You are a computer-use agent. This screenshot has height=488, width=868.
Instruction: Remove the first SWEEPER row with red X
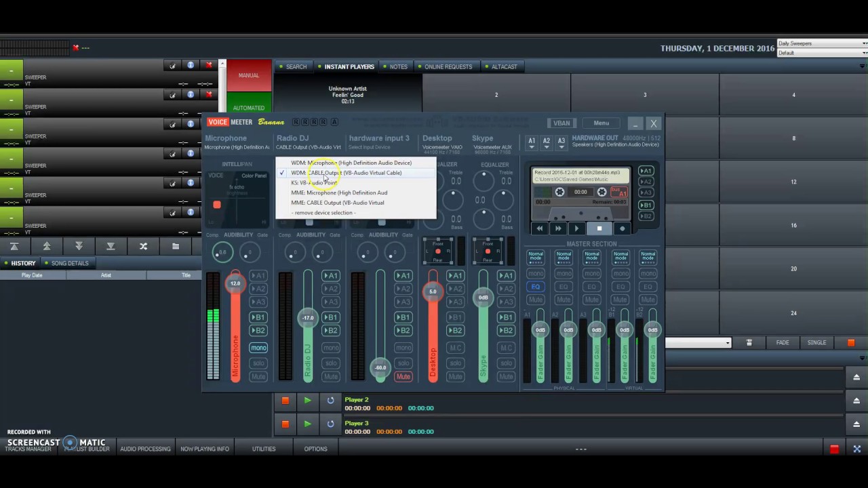(x=209, y=65)
